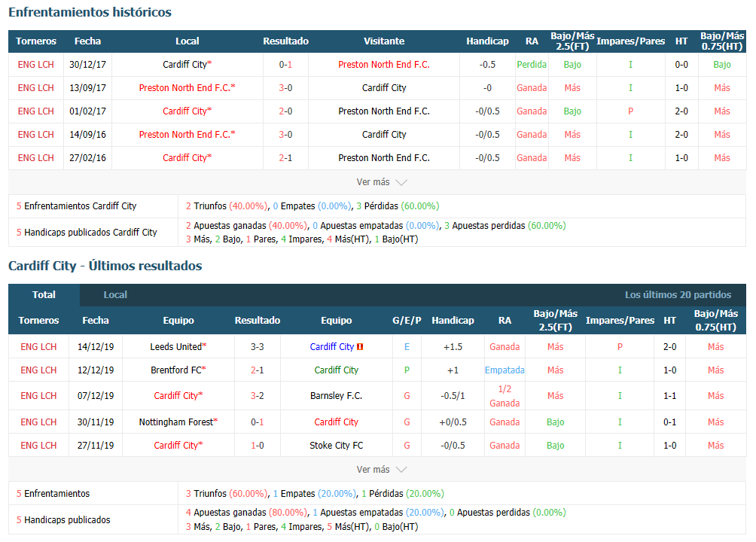Open the 2-0 result of 01/02/17 match

[285, 111]
